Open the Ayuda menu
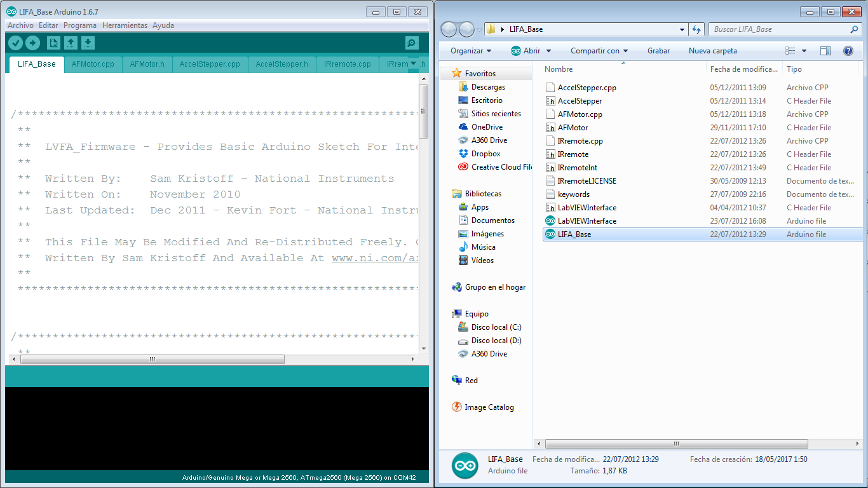Image resolution: width=868 pixels, height=488 pixels. point(163,25)
